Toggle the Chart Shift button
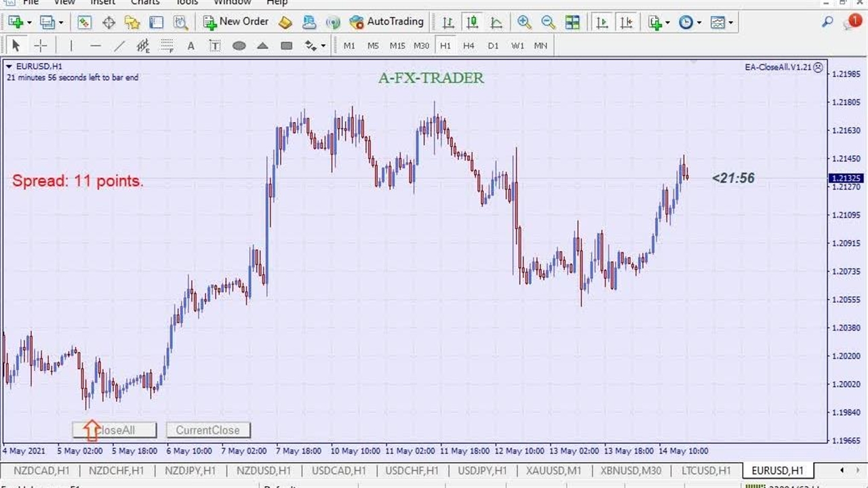The height and width of the screenshot is (488, 868). point(626,22)
